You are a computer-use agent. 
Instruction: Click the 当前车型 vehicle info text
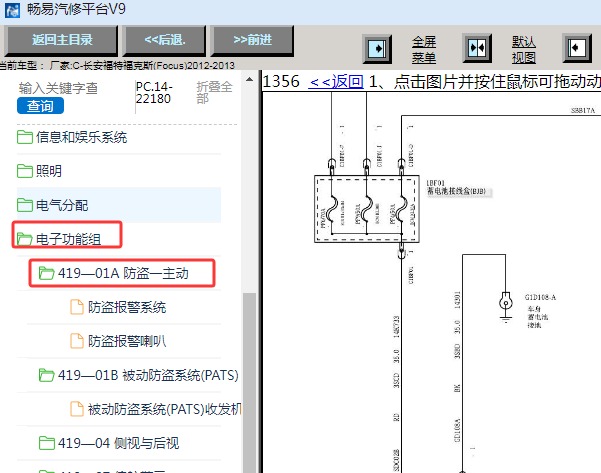[x=117, y=66]
